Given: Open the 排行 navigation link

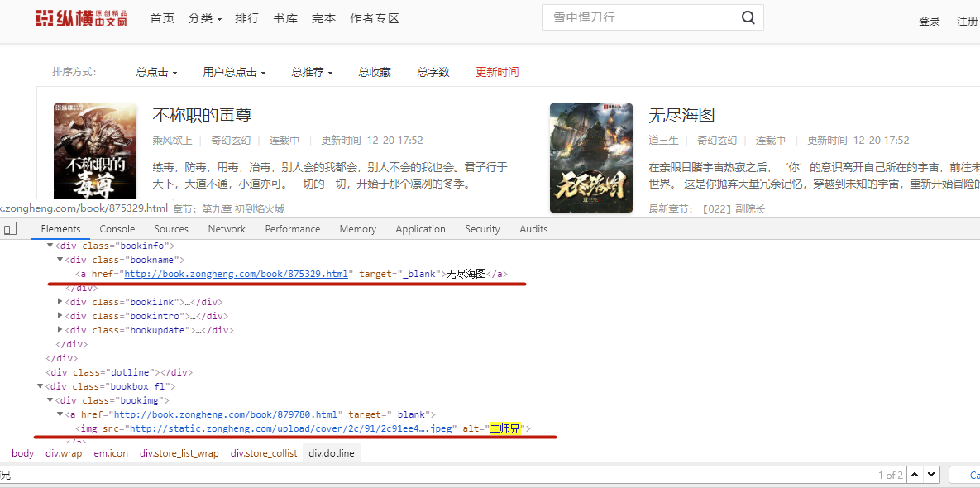Looking at the screenshot, I should [x=247, y=19].
